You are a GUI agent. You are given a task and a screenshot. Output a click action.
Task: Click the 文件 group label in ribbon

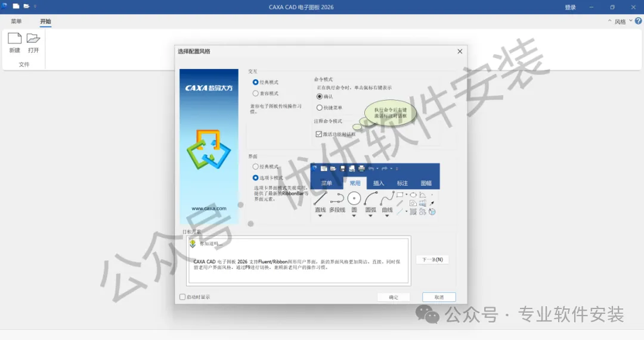click(24, 64)
